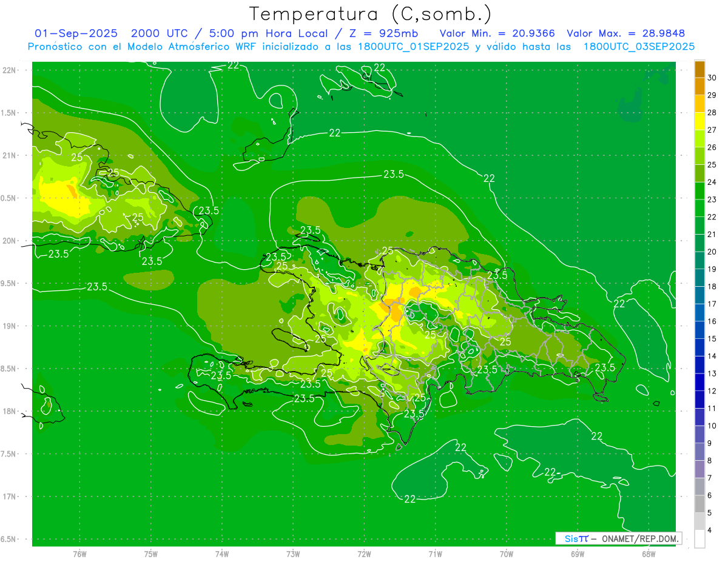Click the legend value 14
The width and height of the screenshot is (728, 562).
[x=712, y=356]
